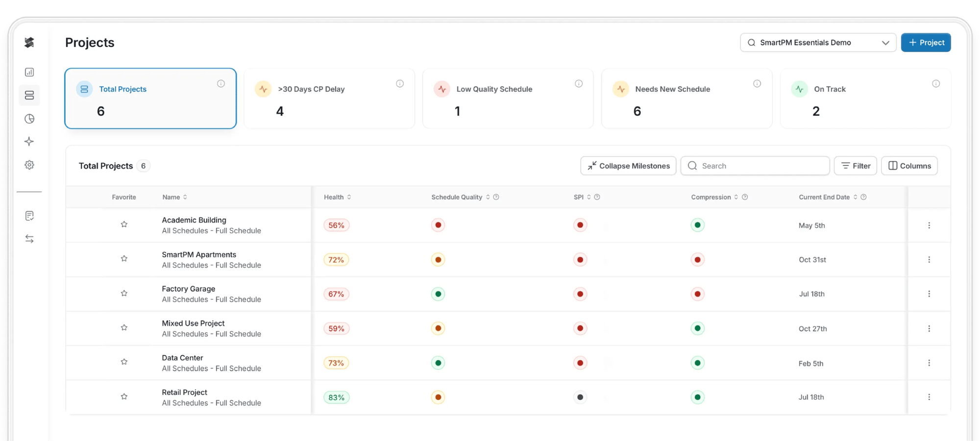Open the notes document sidebar icon

pos(29,216)
